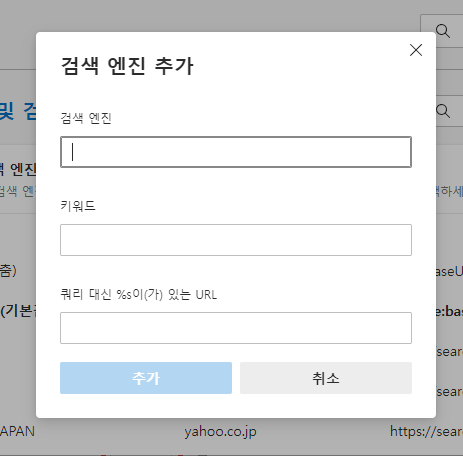This screenshot has height=456, width=463.
Task: Click the top search magnifier icon behind dialog
Action: (x=443, y=31)
